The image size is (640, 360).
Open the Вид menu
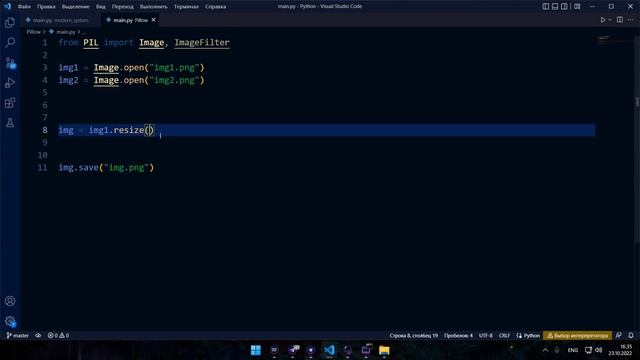100,7
